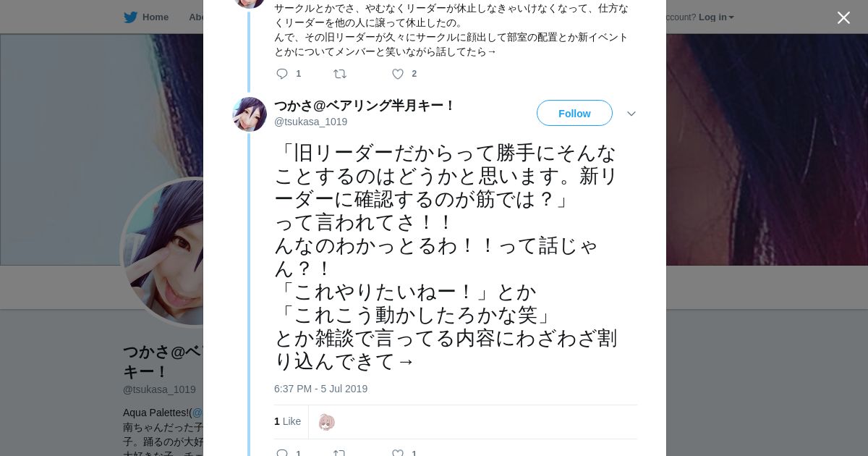The height and width of the screenshot is (456, 868).
Task: Click the @tsukasa_1019 handle in the tweet
Action: click(x=310, y=122)
